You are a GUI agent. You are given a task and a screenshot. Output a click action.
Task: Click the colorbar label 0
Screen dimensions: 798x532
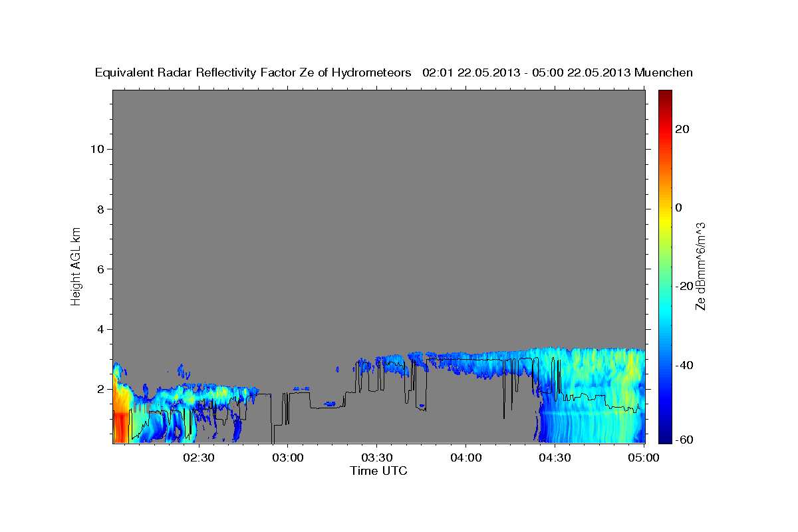678,207
